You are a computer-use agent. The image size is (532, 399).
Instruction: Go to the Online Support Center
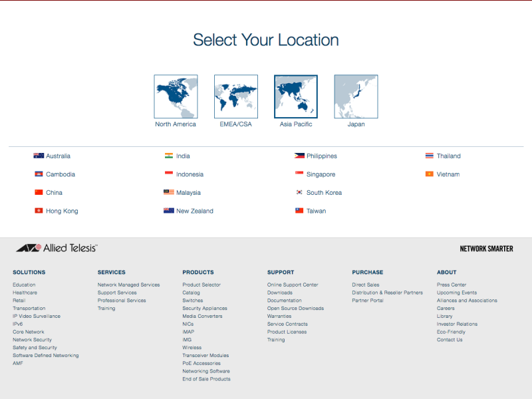point(293,285)
